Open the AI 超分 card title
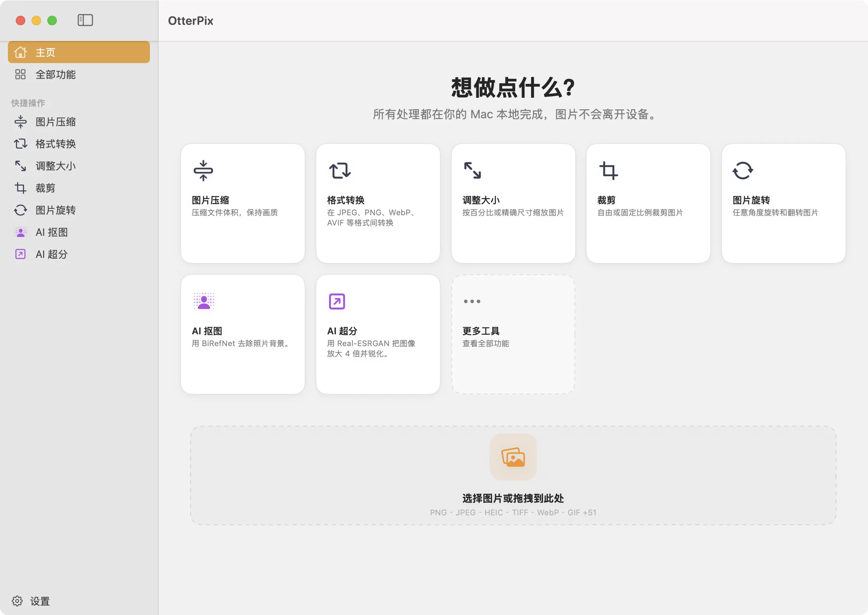Screen dimensions: 868x615 coord(342,331)
